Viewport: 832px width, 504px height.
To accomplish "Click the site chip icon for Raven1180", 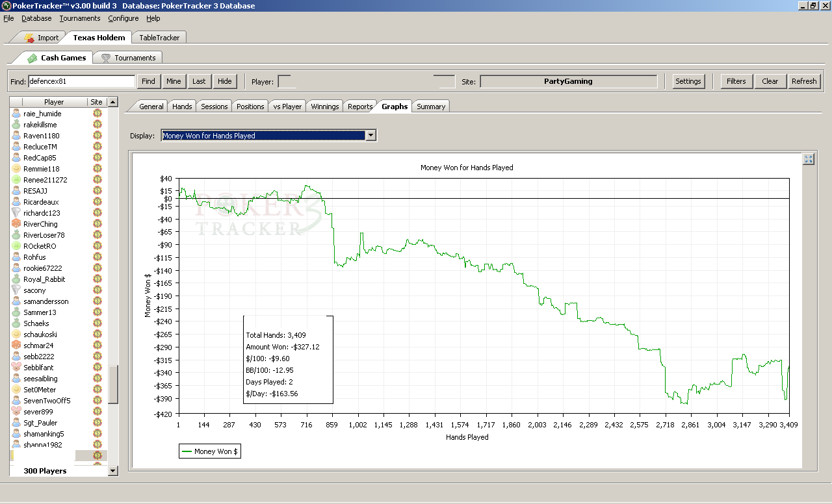I will pyautogui.click(x=97, y=136).
